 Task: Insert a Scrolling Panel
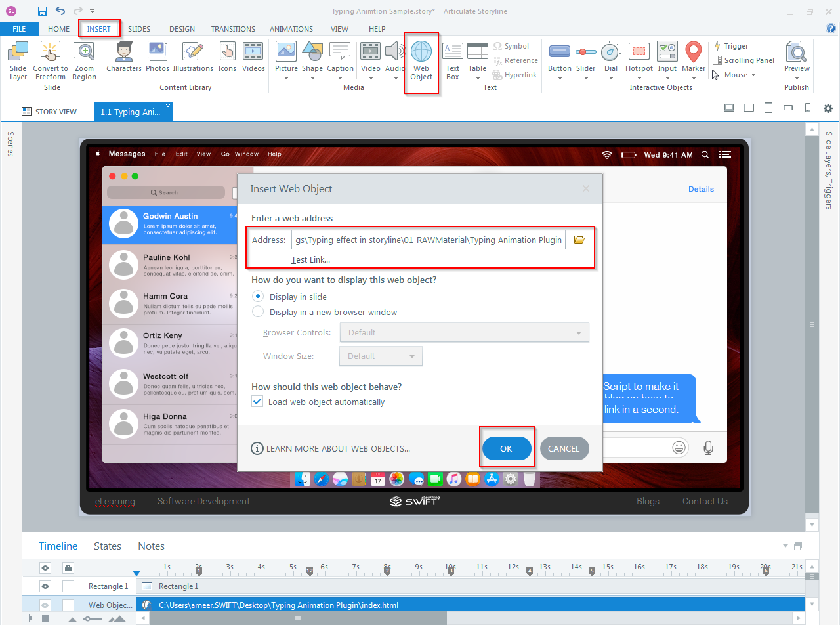coord(743,60)
